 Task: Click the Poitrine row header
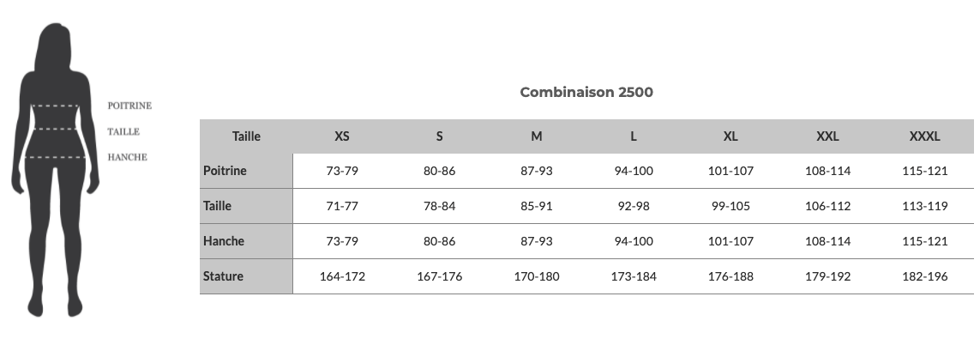(x=246, y=171)
